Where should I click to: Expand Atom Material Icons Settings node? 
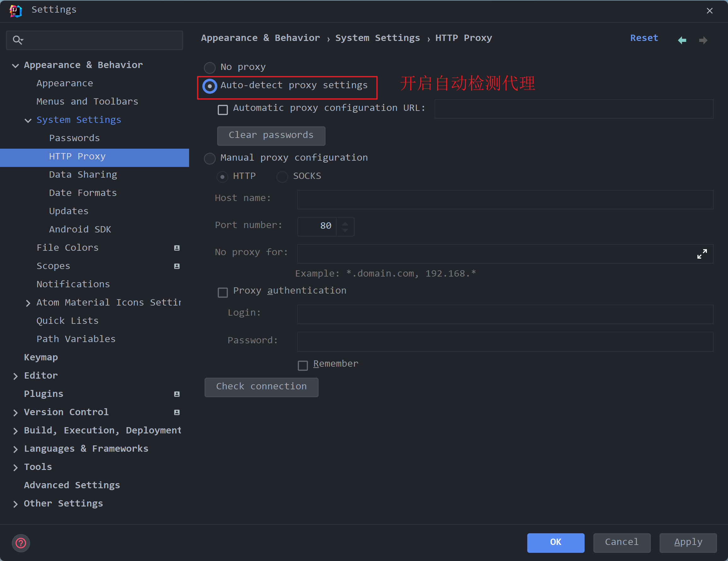[x=28, y=303]
